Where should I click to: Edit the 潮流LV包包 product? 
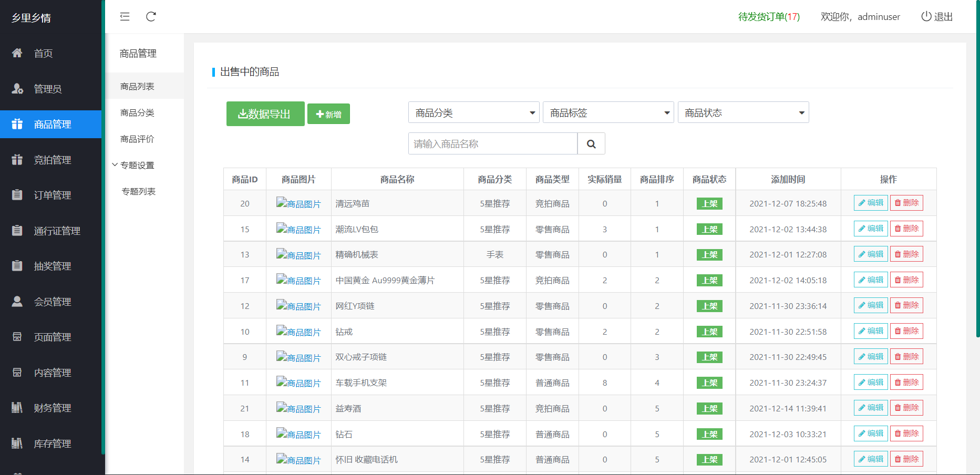(x=871, y=229)
